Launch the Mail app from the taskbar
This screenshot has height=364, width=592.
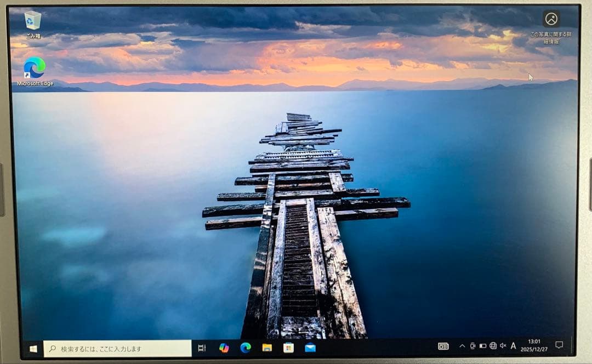[x=310, y=349]
